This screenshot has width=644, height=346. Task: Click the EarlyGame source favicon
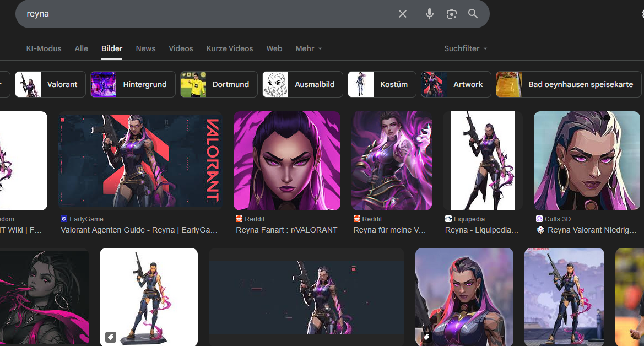(x=64, y=219)
